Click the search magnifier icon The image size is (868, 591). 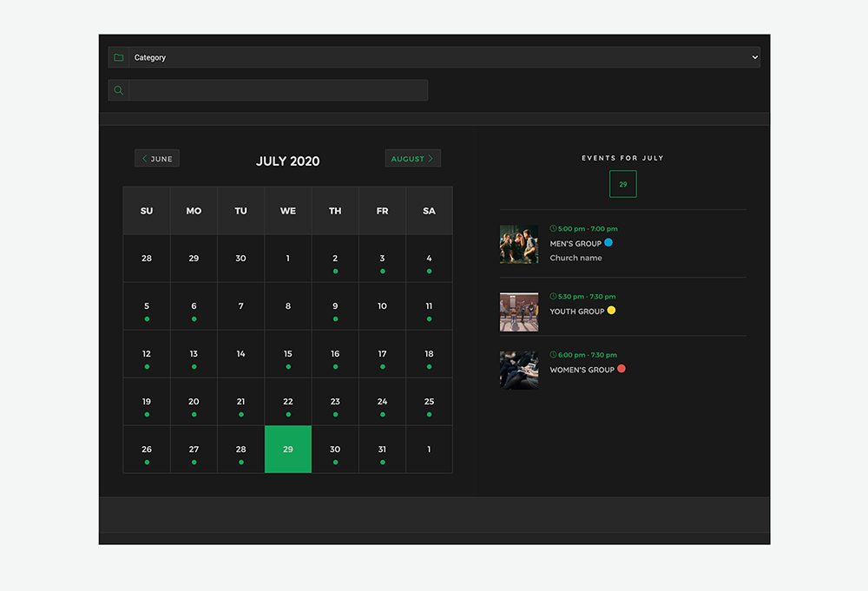pos(119,90)
